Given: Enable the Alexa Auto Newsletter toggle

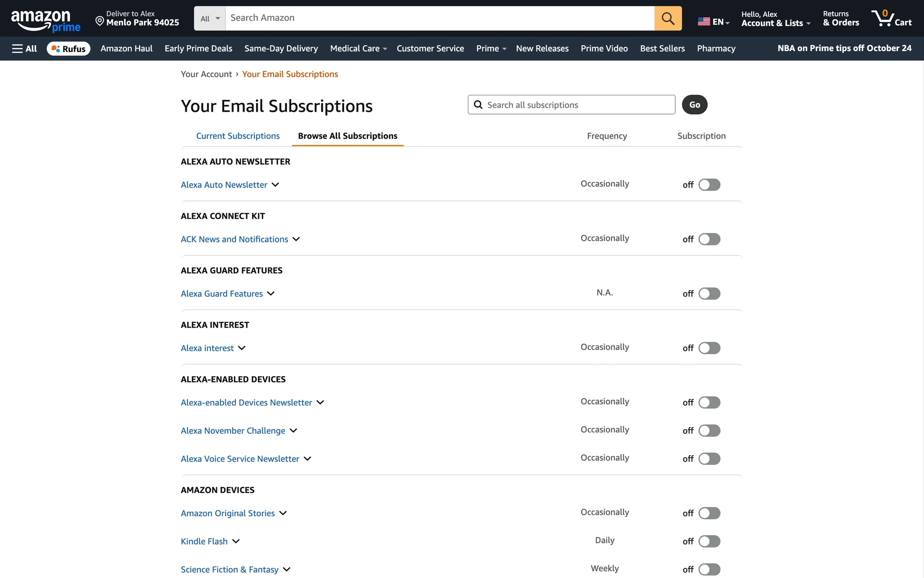Looking at the screenshot, I should coord(709,185).
